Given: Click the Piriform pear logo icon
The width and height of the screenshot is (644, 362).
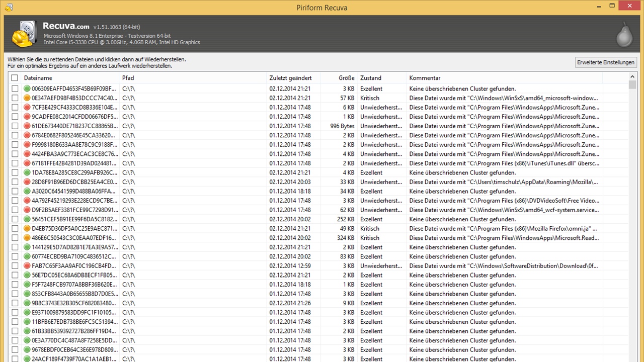Looking at the screenshot, I should [x=623, y=34].
